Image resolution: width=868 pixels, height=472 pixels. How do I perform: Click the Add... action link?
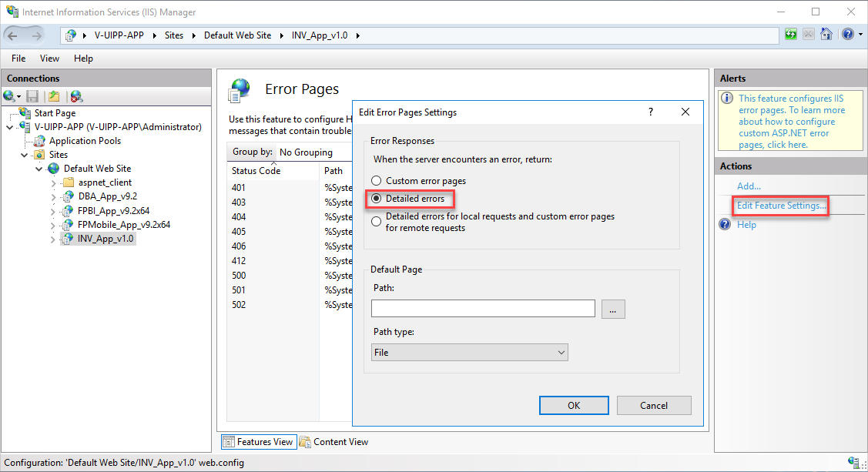[x=749, y=186]
